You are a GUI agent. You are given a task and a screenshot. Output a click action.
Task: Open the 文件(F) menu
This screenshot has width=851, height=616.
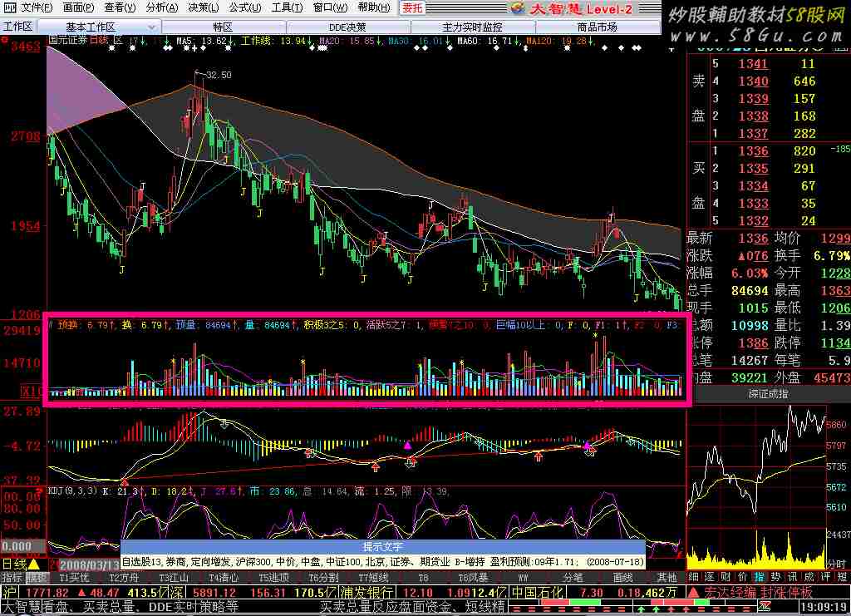[x=37, y=7]
